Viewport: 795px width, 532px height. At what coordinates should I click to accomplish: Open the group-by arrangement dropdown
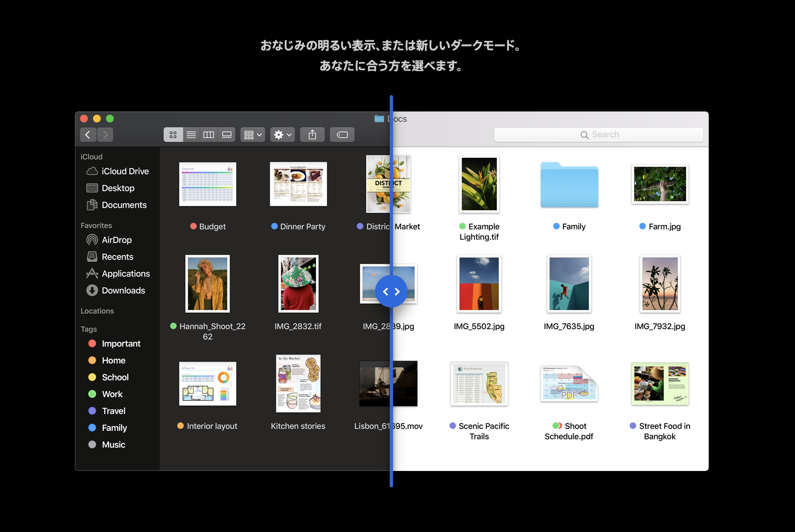253,135
